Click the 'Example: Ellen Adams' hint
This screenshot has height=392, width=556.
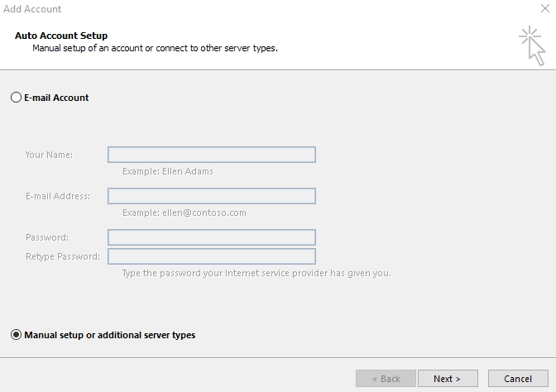tap(168, 171)
